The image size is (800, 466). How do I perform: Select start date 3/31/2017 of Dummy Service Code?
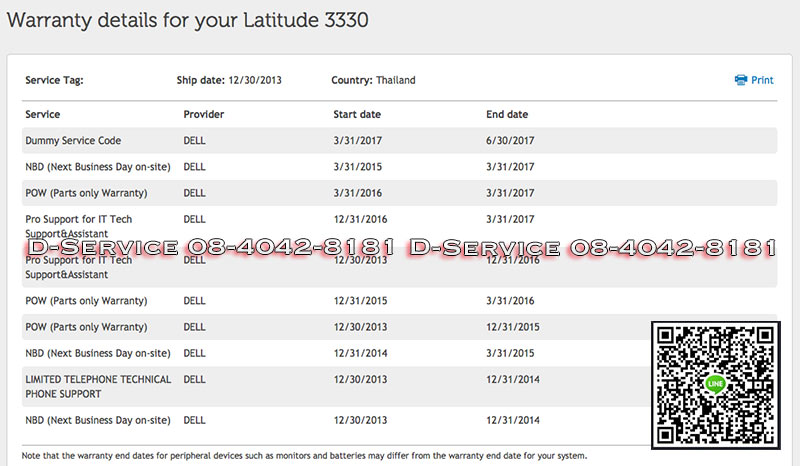[357, 140]
